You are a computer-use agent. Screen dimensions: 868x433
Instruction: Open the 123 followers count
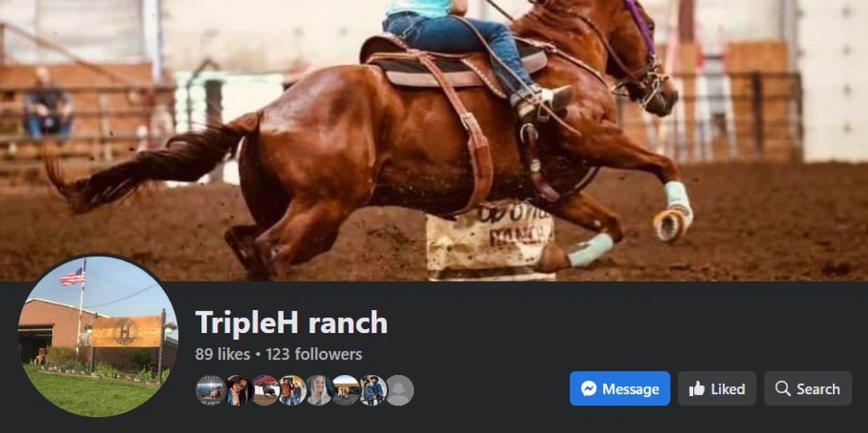(314, 354)
